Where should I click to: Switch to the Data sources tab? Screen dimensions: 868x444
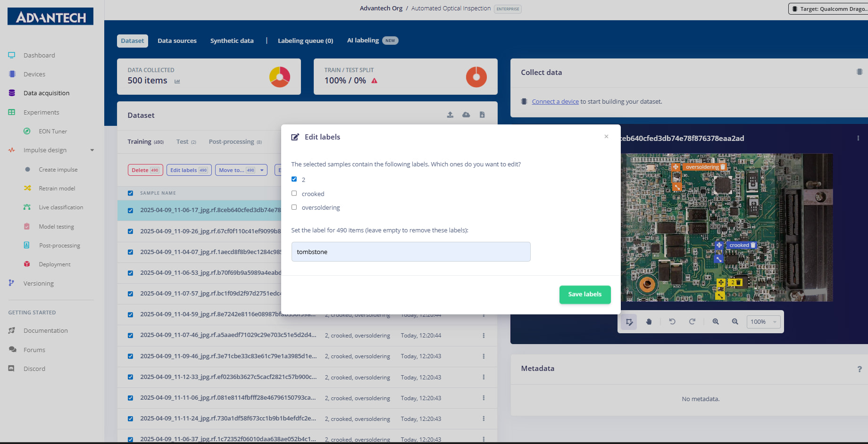(x=177, y=41)
